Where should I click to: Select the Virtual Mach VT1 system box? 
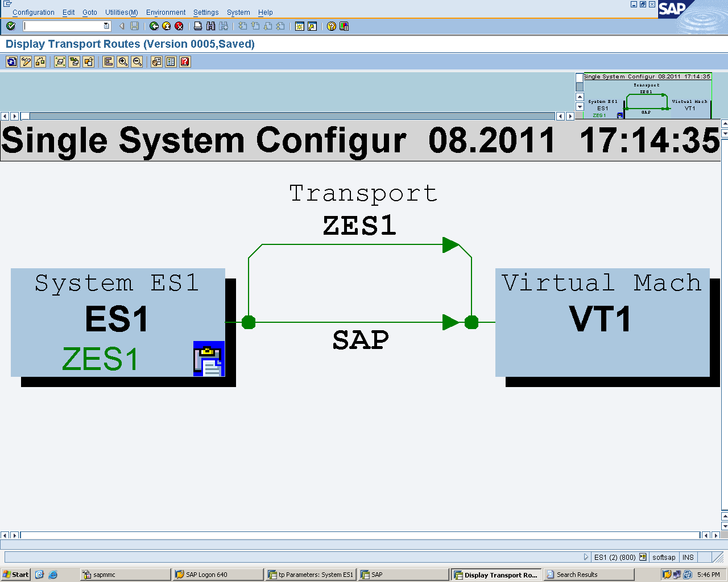[602, 322]
